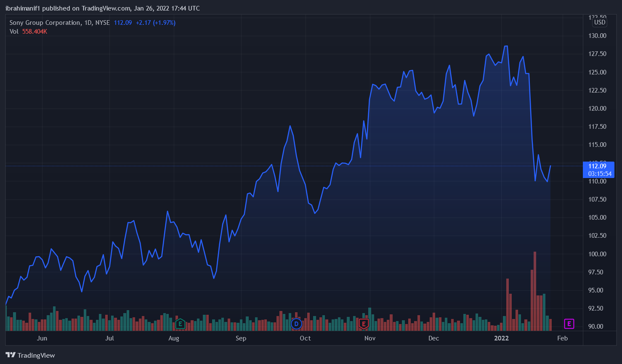622x364 pixels.
Task: Click the Feb label on time axis
Action: (562, 338)
